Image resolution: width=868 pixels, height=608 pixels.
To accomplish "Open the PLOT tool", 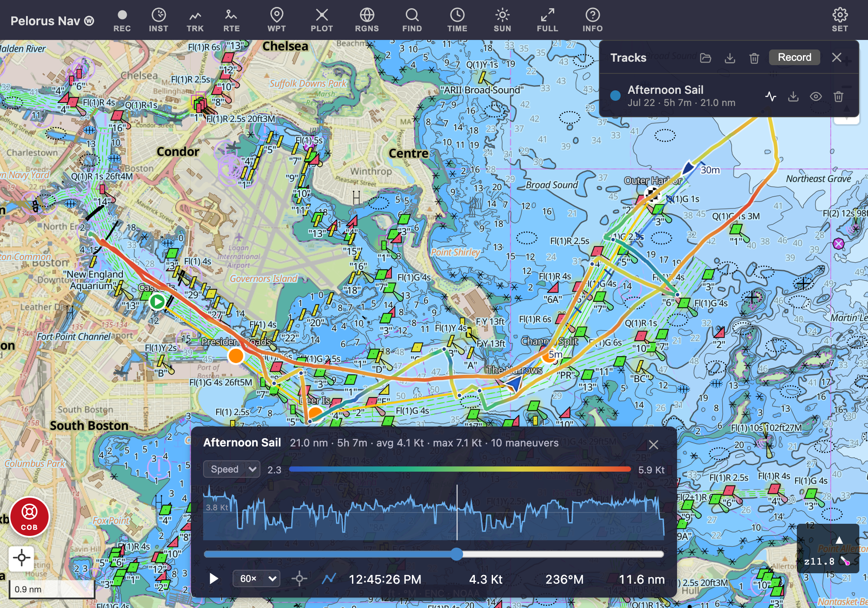I will pyautogui.click(x=322, y=20).
